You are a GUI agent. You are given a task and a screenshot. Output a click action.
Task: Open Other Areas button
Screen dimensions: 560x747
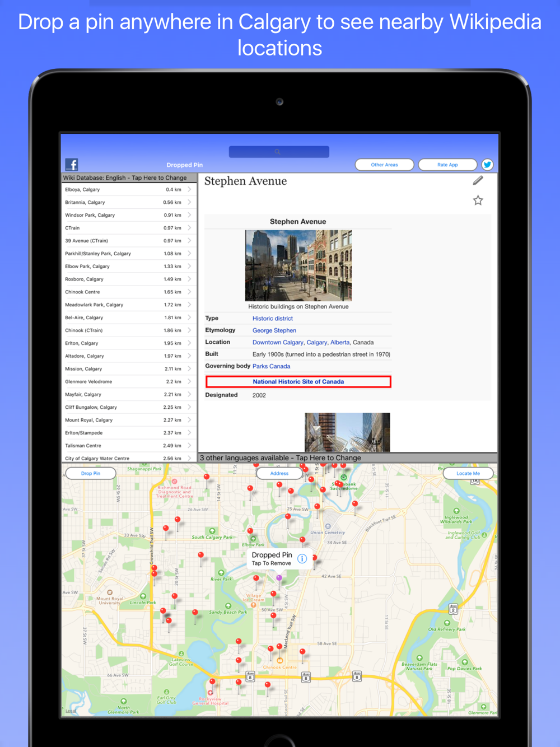(x=384, y=165)
